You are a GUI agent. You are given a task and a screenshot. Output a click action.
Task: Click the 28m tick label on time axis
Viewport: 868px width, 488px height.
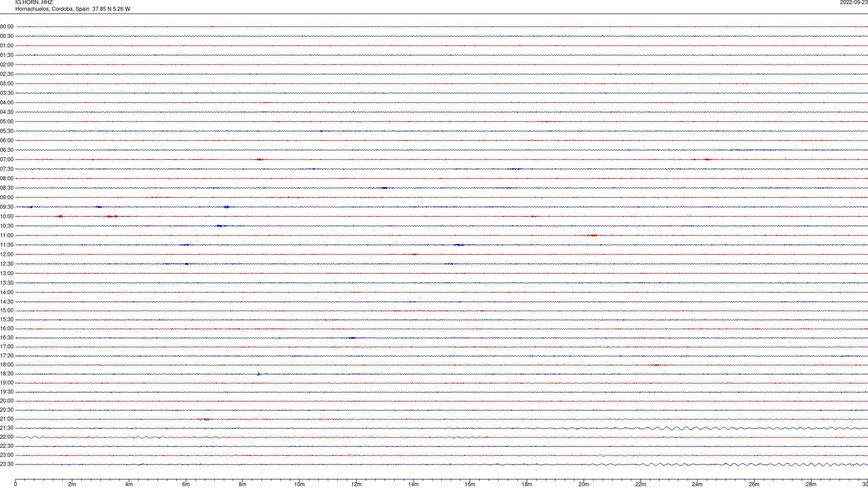(x=811, y=484)
